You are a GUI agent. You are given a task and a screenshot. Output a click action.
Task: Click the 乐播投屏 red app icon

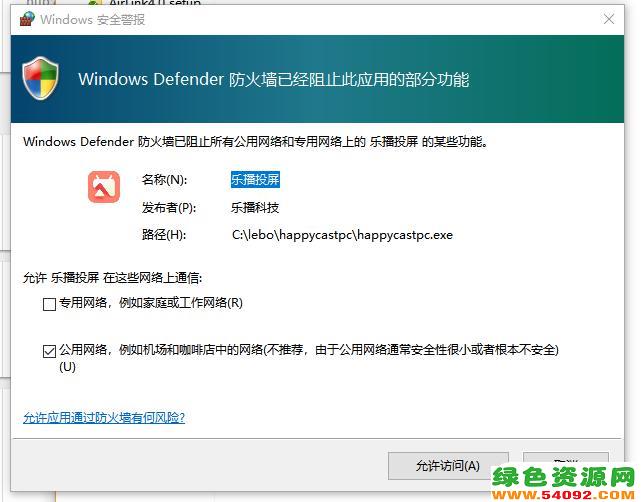coord(104,187)
